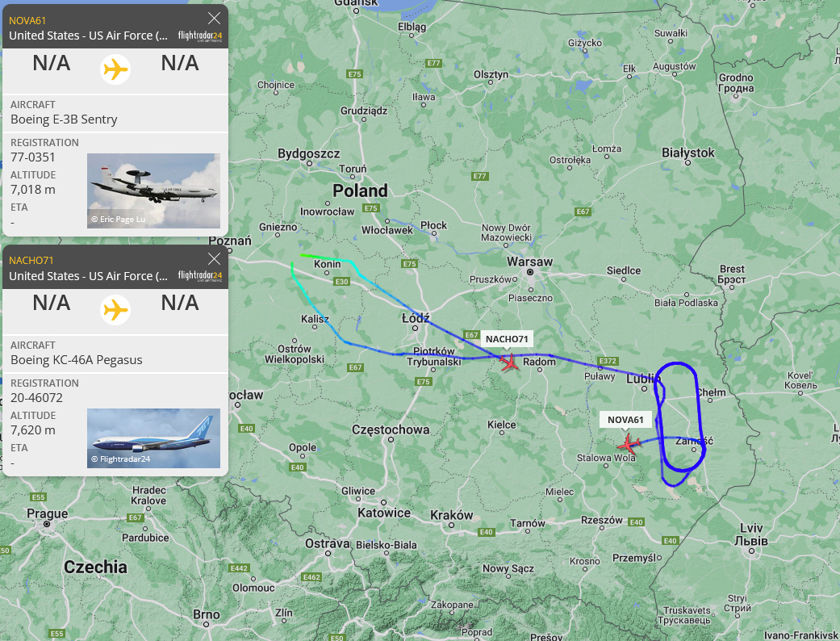
Task: Click the Prague city marker
Action: pos(47,524)
